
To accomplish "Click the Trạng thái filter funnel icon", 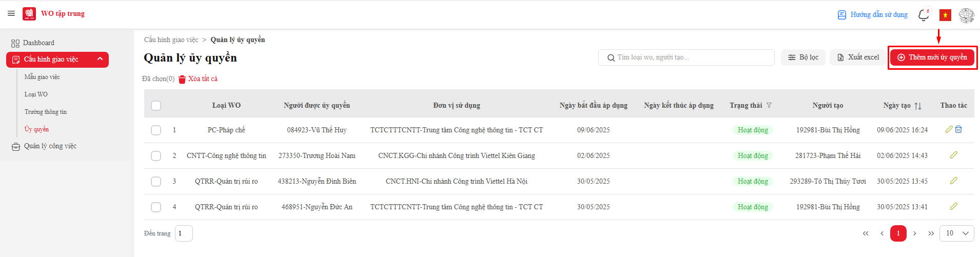I will tap(769, 105).
